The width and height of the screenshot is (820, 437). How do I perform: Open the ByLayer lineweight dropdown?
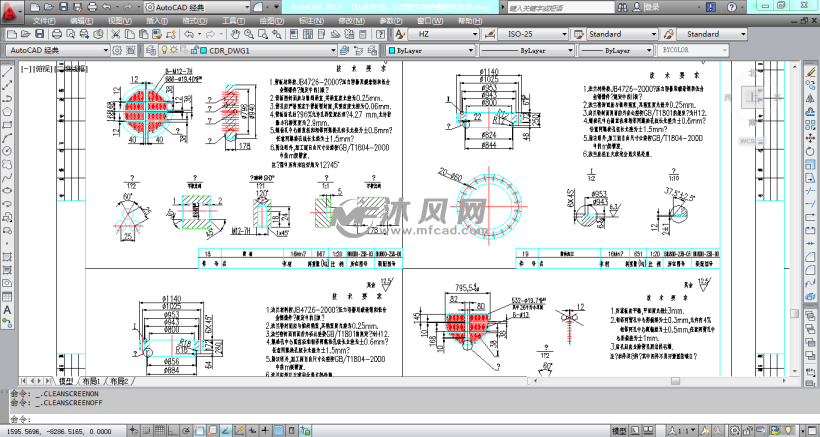(616, 51)
